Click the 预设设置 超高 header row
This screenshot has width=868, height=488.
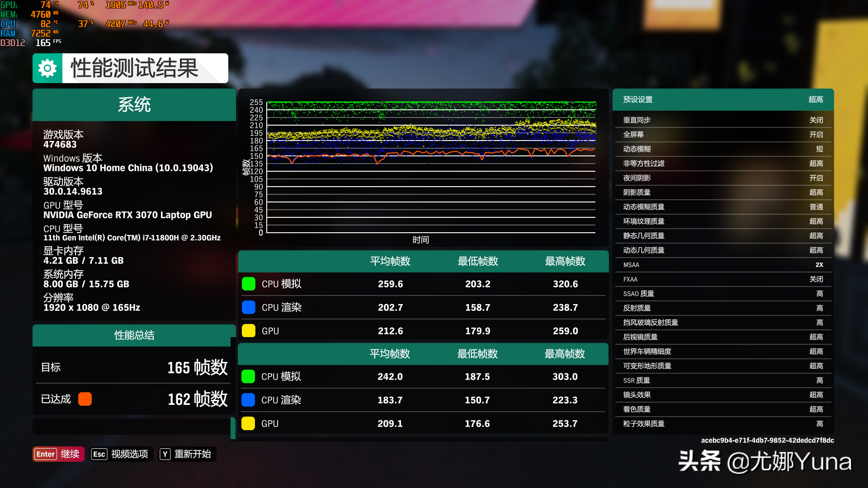723,99
